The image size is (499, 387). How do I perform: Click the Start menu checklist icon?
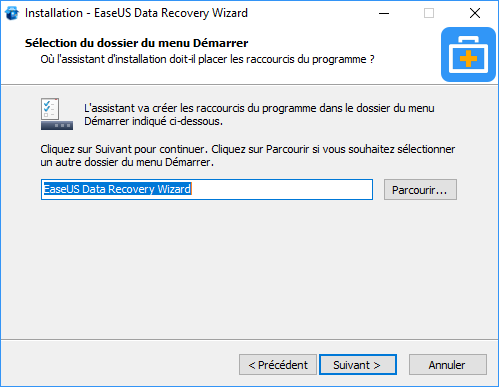pyautogui.click(x=50, y=109)
